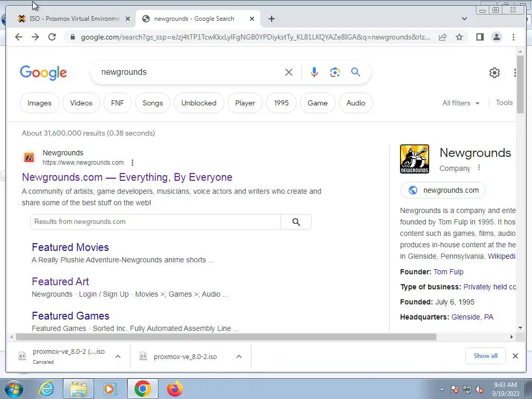Close the Proxmox ISO tab
The height and width of the screenshot is (399, 532).
pyautogui.click(x=128, y=19)
